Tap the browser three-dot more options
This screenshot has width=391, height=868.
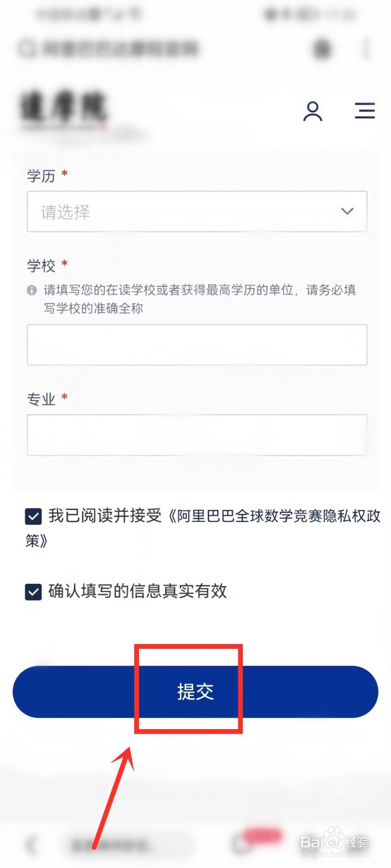coord(365,49)
